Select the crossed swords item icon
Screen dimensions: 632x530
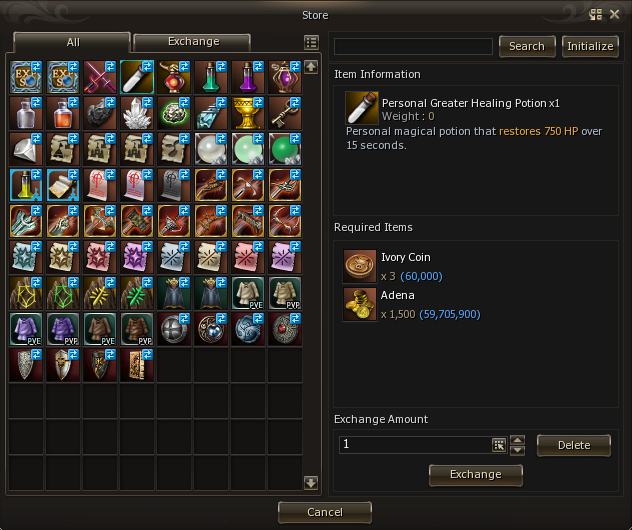[x=100, y=77]
